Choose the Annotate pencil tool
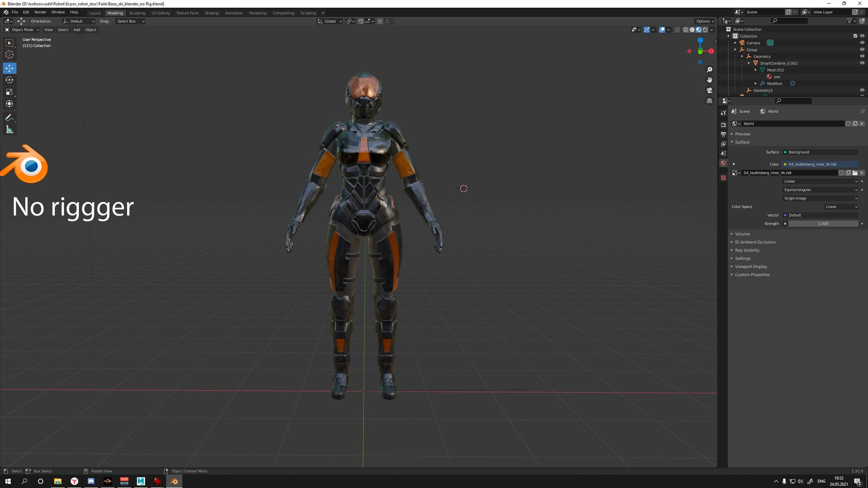 9,117
